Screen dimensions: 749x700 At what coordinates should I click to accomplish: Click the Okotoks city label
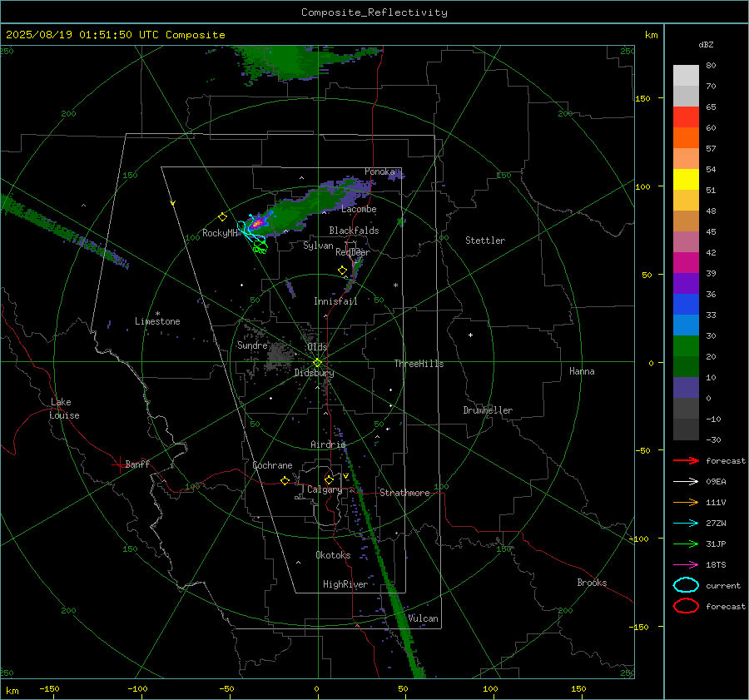tap(333, 555)
